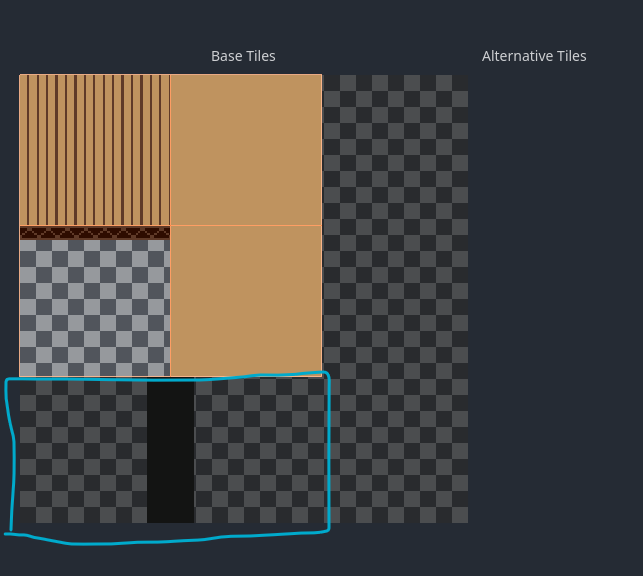Select the vertical-striped wood base tile
The image size is (643, 576).
[95, 150]
